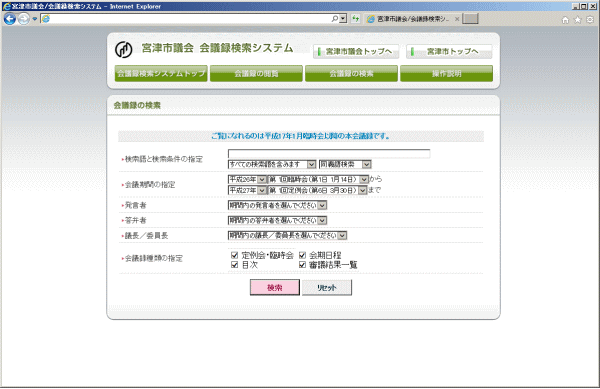Go to 宮津市議会トップへ link
Screen dimensions: 600x389
[356, 52]
